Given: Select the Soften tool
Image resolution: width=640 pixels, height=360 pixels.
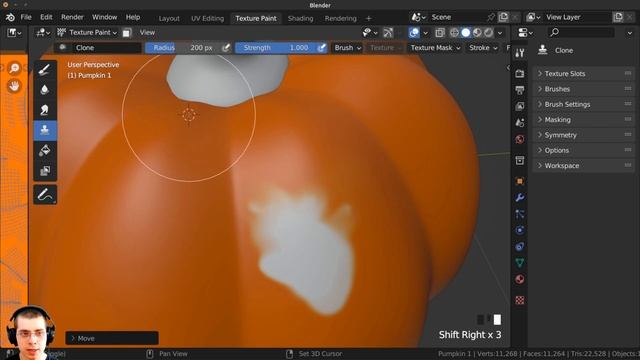Looking at the screenshot, I should [45, 90].
